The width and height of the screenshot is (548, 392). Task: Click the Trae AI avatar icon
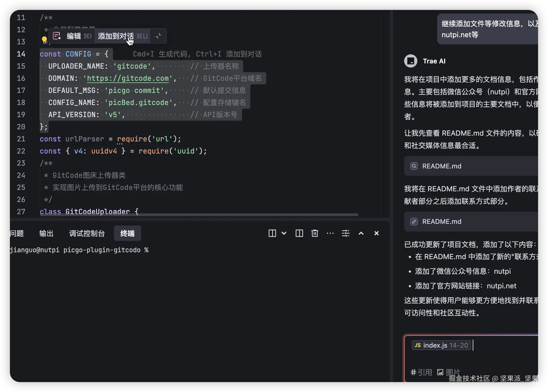pyautogui.click(x=411, y=61)
